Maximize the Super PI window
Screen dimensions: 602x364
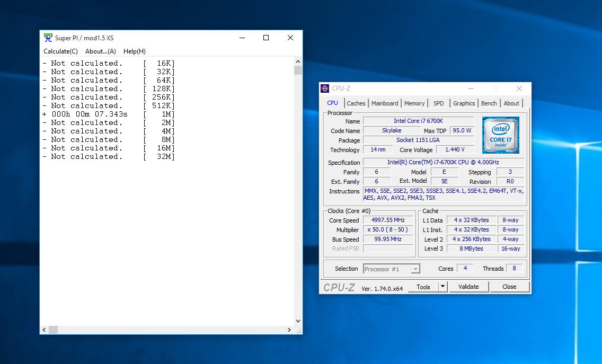[x=266, y=38]
